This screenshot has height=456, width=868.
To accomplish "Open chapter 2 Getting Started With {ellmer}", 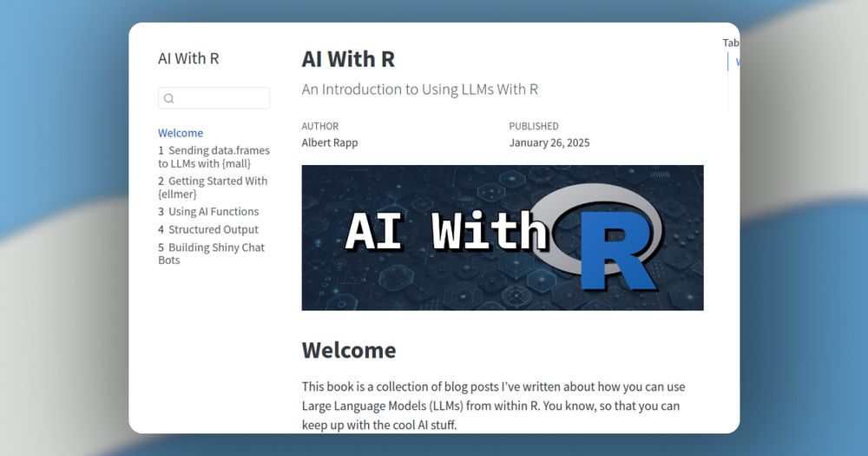I will (213, 188).
